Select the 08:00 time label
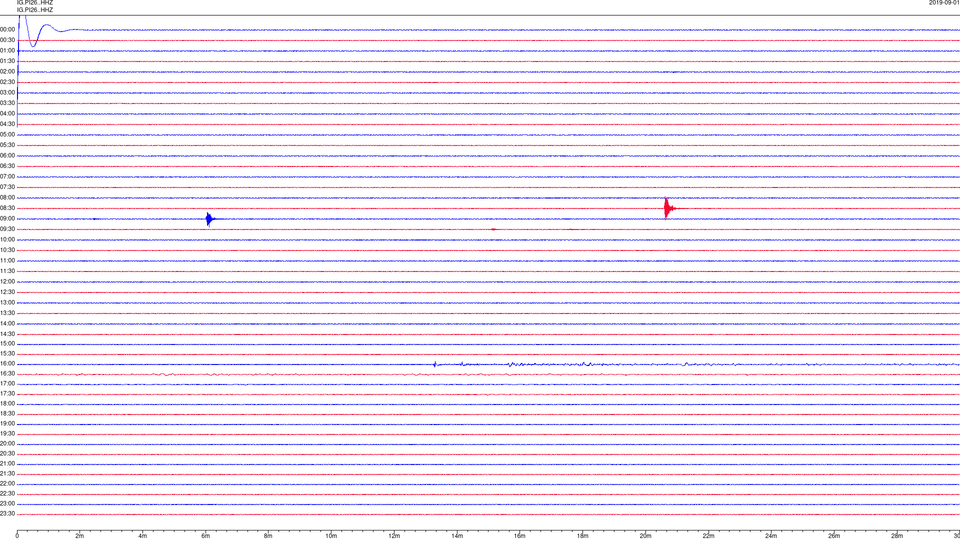 7,198
